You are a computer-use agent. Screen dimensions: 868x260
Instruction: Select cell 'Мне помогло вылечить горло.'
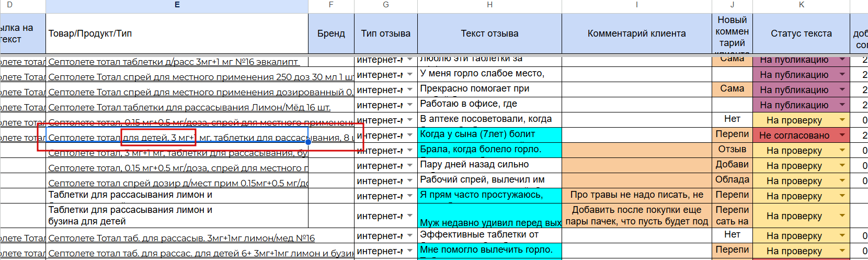(x=490, y=251)
